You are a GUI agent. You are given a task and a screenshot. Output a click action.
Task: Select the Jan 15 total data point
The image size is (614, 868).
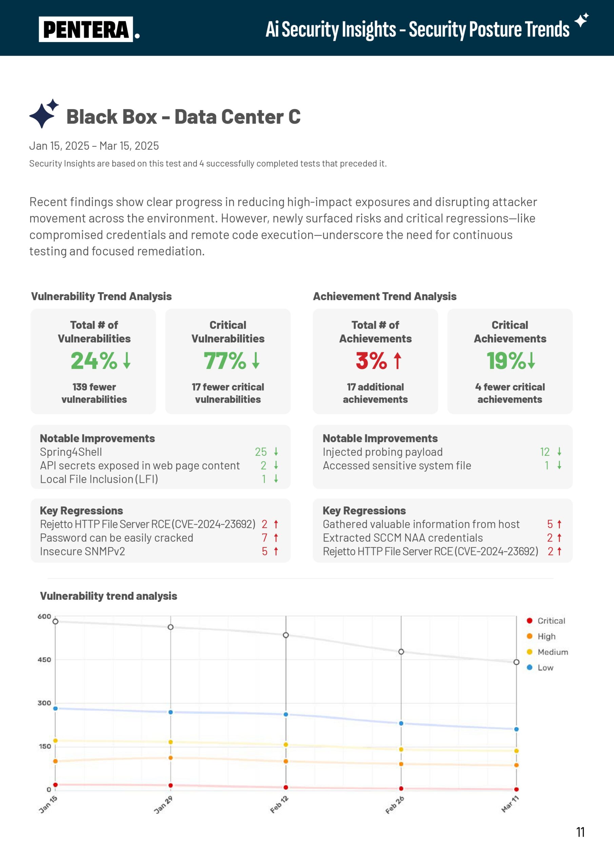click(x=56, y=621)
